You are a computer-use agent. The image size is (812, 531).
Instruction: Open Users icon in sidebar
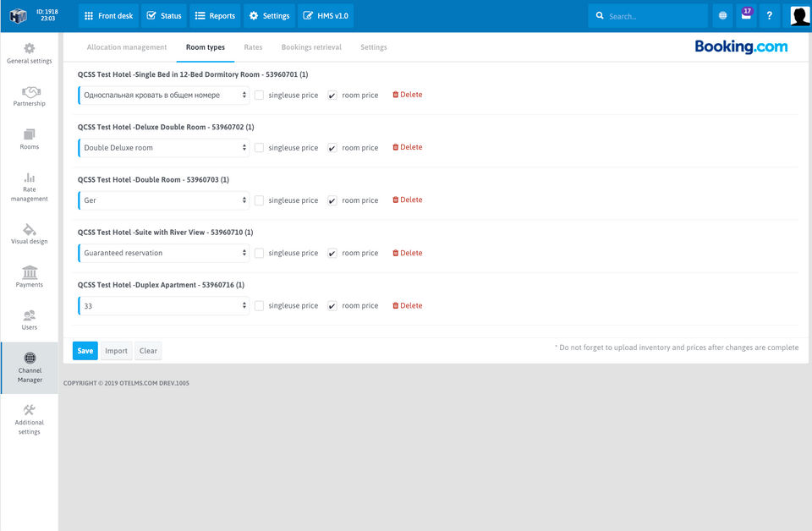click(30, 315)
